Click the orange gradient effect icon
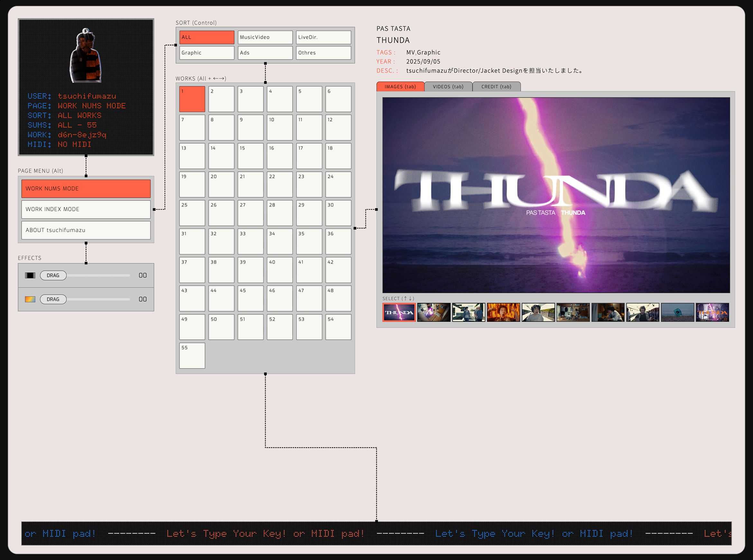 (x=30, y=299)
